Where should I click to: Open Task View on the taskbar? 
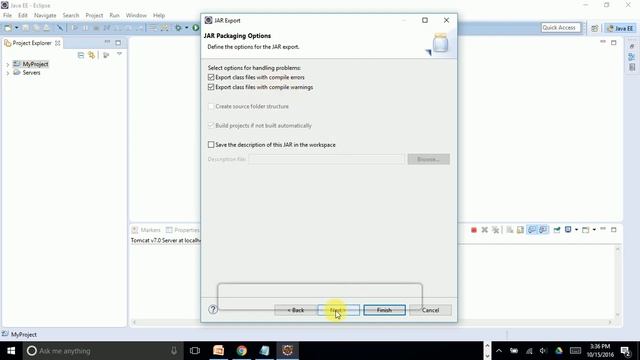point(195,351)
